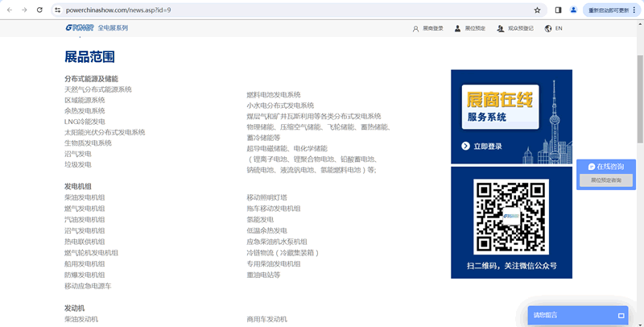Open the Chrome profile avatar icon
The image size is (644, 327).
click(574, 10)
